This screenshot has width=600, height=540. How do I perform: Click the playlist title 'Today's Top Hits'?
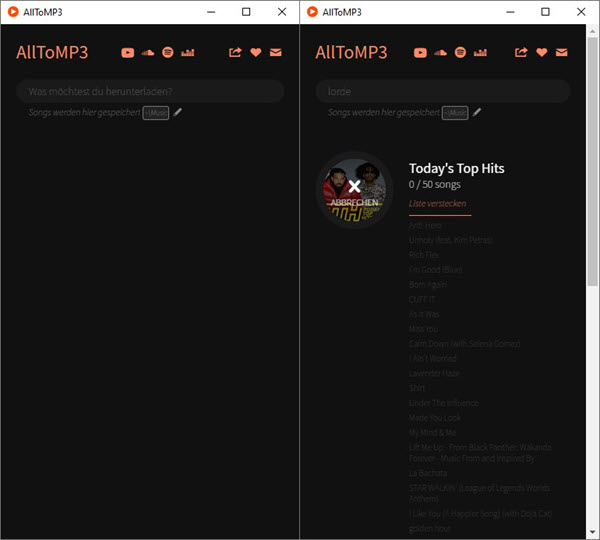click(x=457, y=168)
